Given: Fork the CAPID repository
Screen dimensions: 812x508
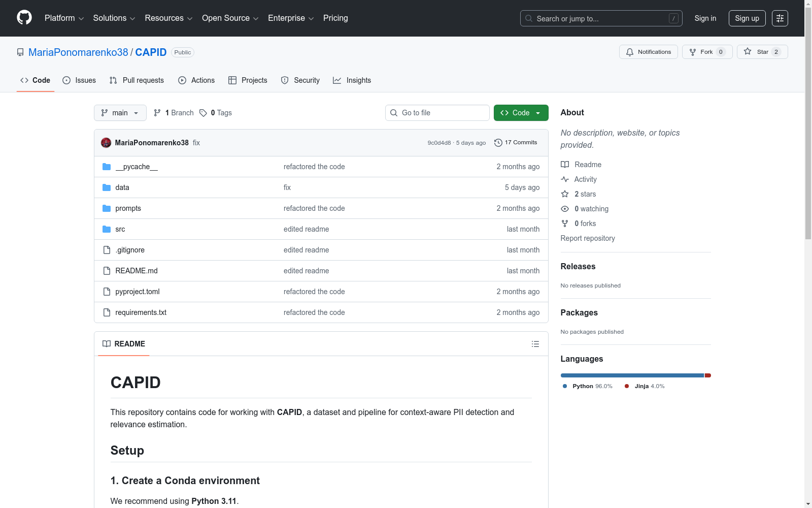Looking at the screenshot, I should (x=707, y=52).
